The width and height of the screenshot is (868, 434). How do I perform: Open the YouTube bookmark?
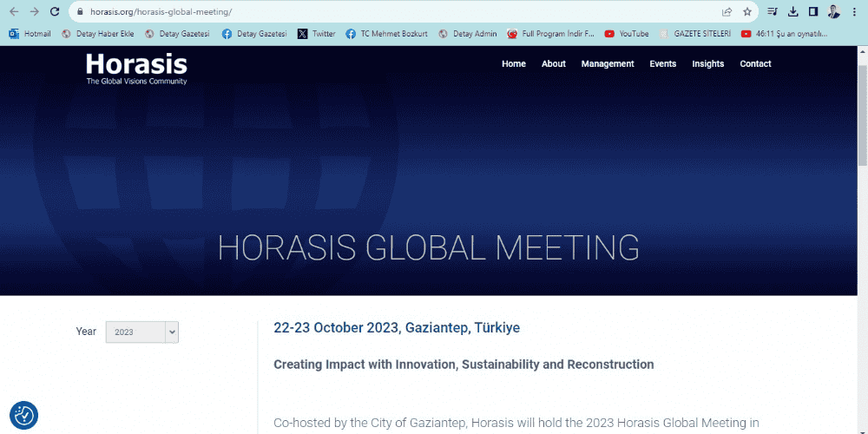pyautogui.click(x=627, y=34)
